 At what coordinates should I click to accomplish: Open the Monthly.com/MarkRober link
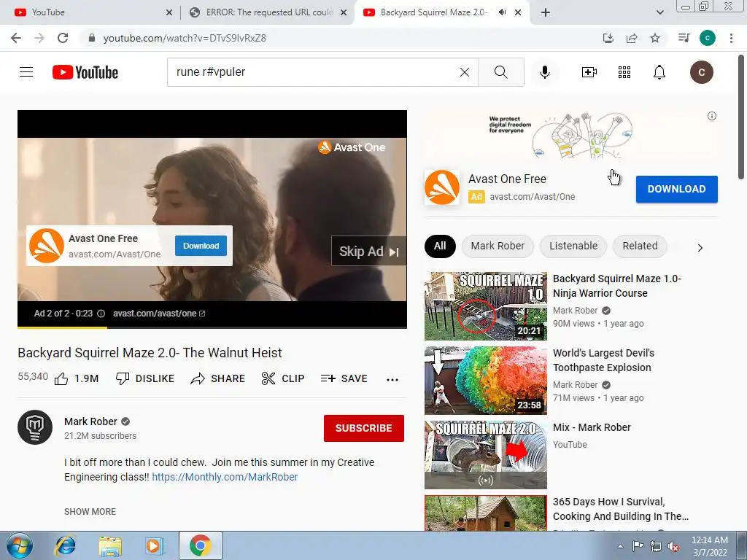point(225,477)
